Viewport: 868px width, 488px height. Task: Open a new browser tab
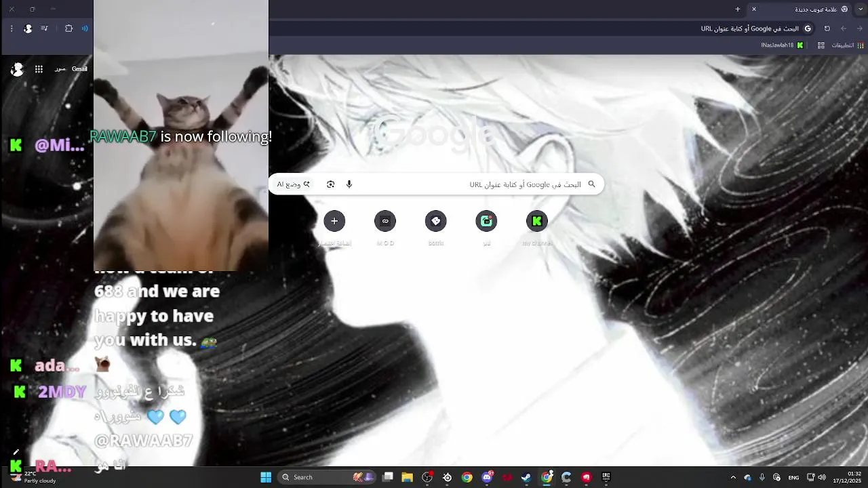[x=738, y=9]
